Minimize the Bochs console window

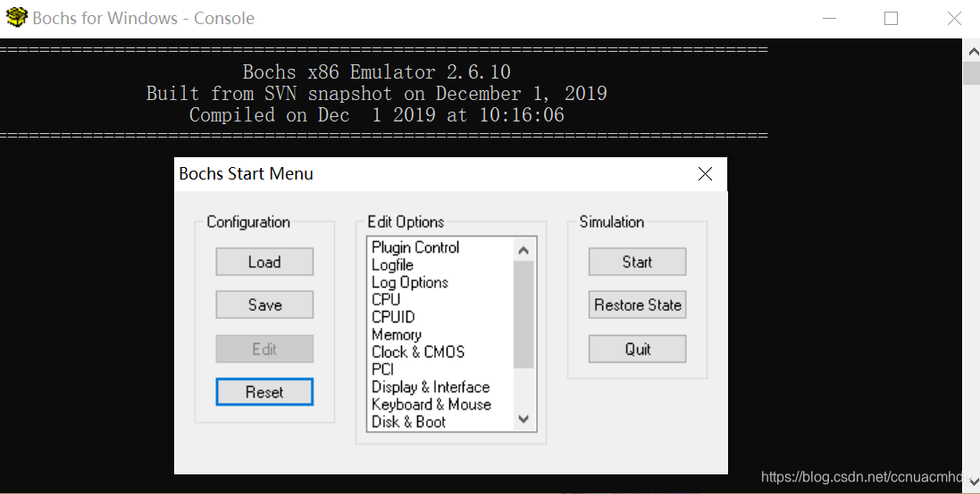(x=829, y=18)
